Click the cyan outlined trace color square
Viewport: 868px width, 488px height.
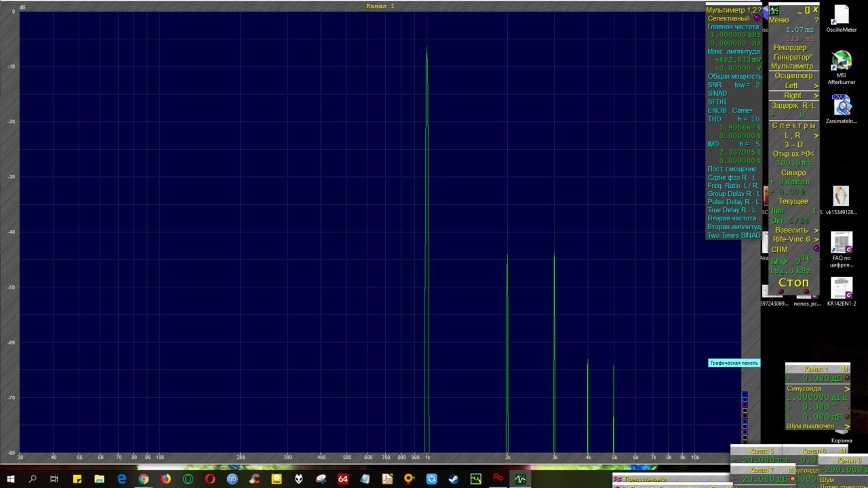[745, 399]
